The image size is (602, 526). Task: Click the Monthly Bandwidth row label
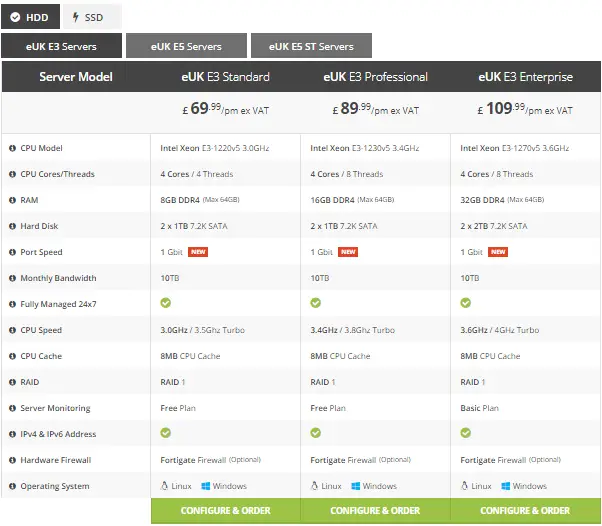(58, 278)
